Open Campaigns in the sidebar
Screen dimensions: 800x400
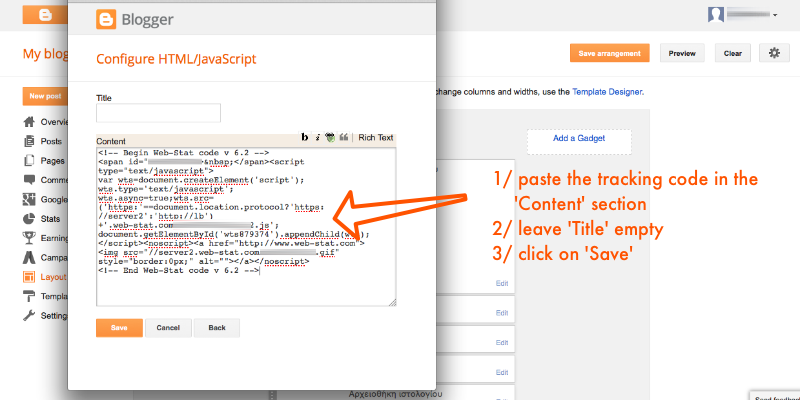[x=45, y=258]
